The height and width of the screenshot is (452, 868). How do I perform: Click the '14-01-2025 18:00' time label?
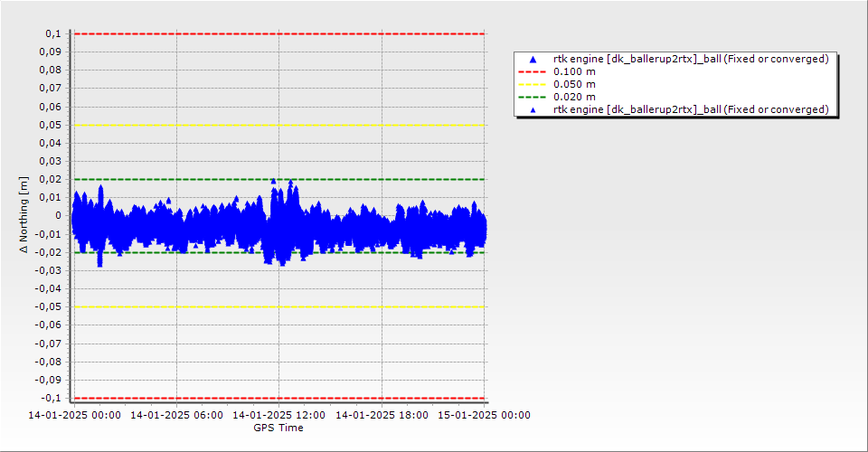pyautogui.click(x=382, y=415)
